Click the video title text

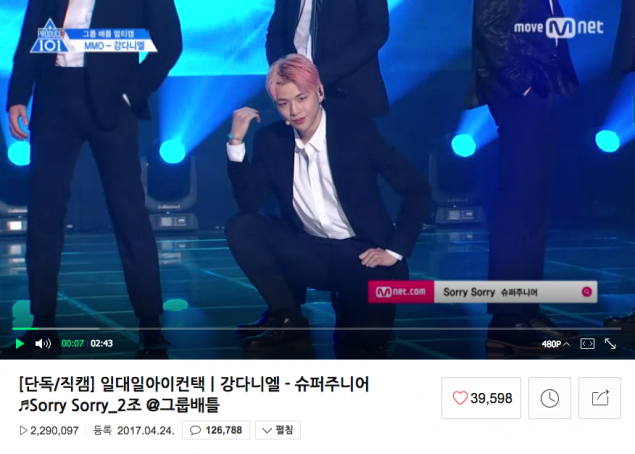point(194,394)
